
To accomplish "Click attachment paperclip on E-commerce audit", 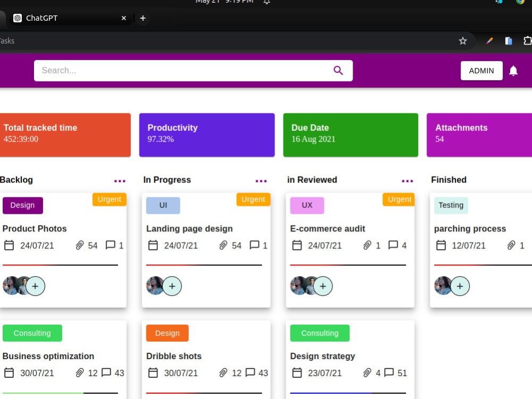I will (x=367, y=245).
